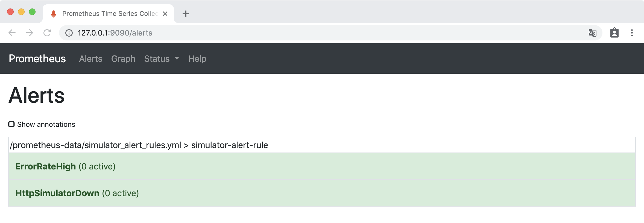The height and width of the screenshot is (223, 644).
Task: Click the site information icon
Action: tap(69, 33)
